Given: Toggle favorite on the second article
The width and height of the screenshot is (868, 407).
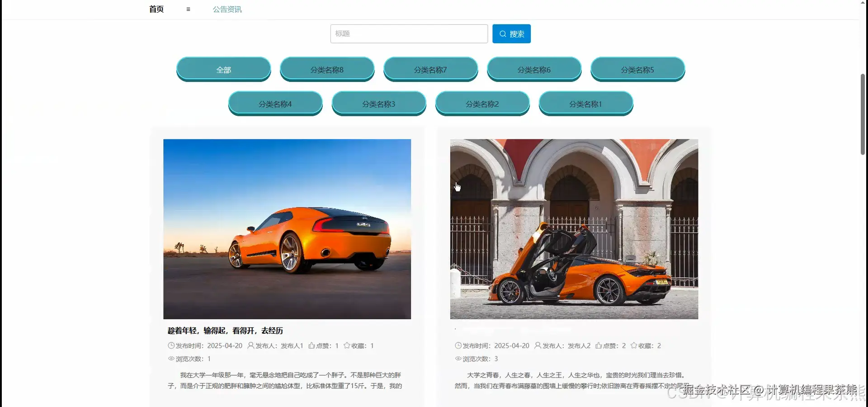Looking at the screenshot, I should click(x=635, y=345).
